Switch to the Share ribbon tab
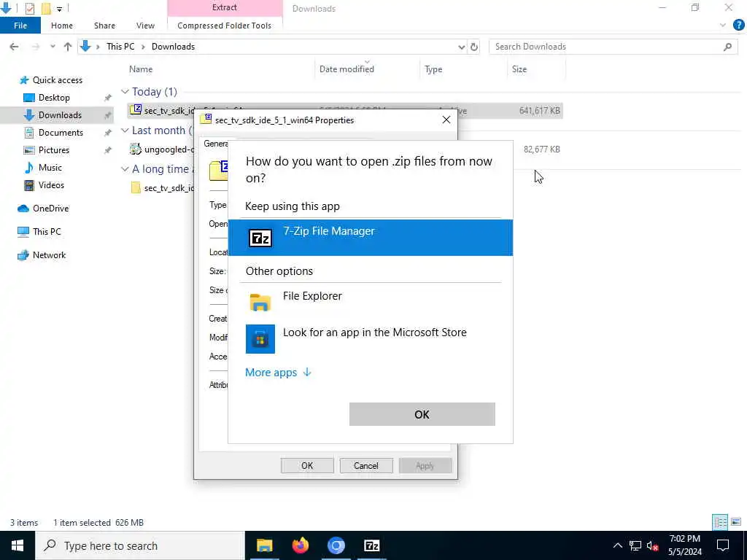 [x=104, y=26]
